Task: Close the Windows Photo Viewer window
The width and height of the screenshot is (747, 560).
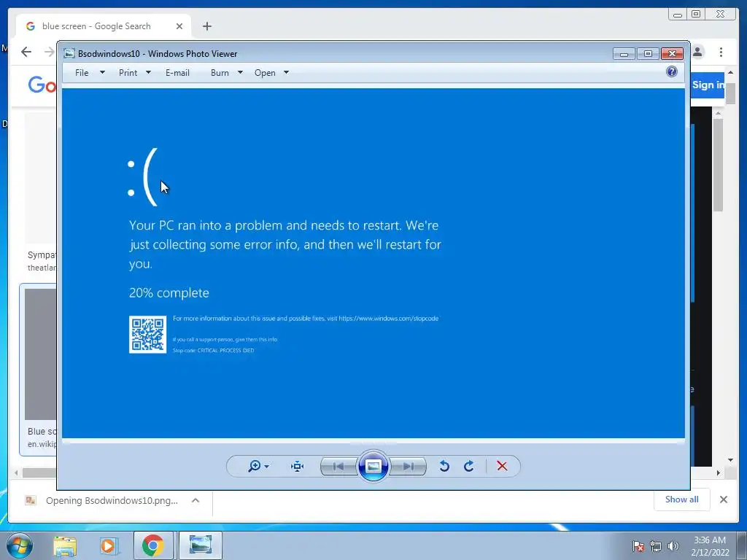Action: pyautogui.click(x=672, y=54)
